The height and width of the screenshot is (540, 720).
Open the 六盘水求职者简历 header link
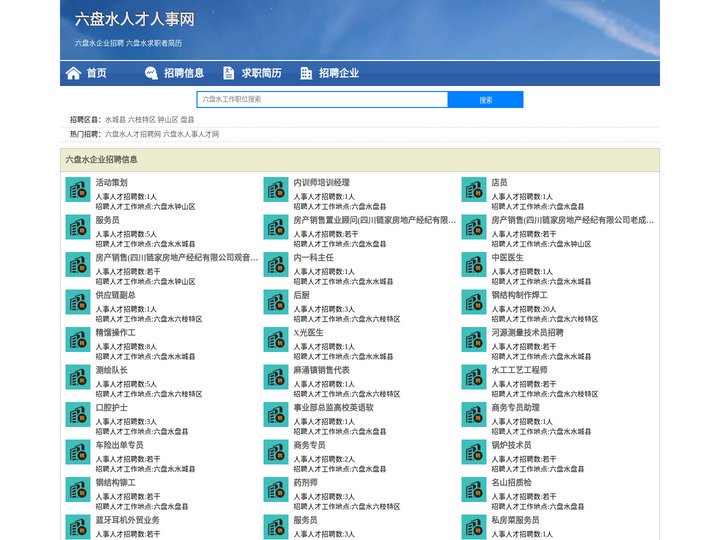coord(154,43)
